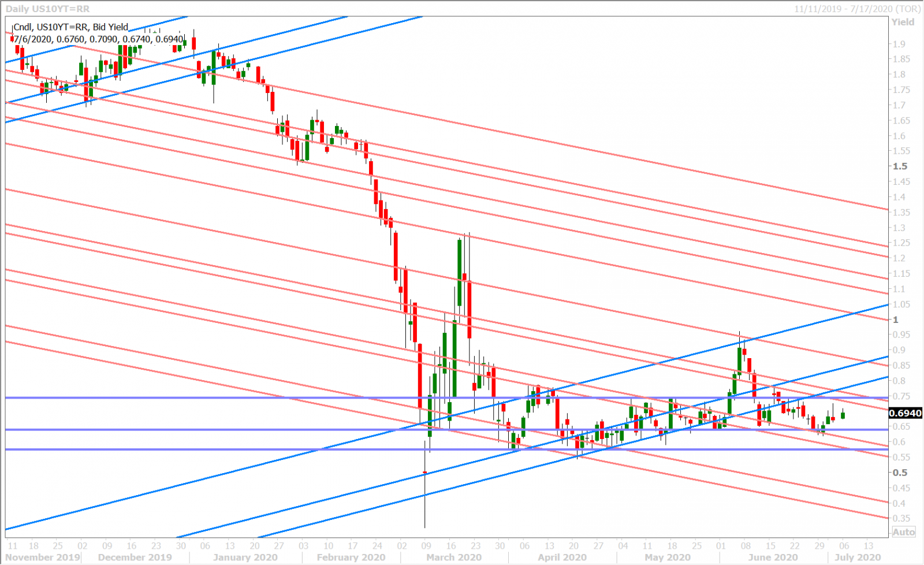Screen dimensions: 924x565
Task: Click the 29 date tick in June
Action: pos(819,545)
